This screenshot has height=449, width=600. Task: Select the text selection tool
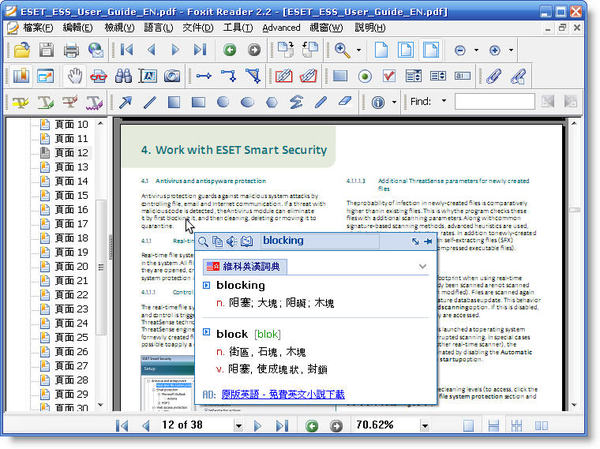pyautogui.click(x=148, y=76)
